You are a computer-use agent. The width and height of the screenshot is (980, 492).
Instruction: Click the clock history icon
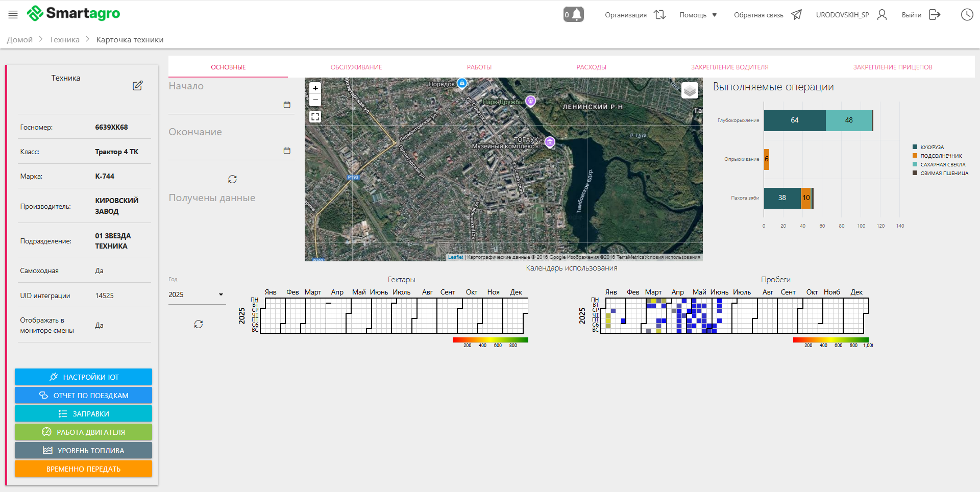click(967, 15)
